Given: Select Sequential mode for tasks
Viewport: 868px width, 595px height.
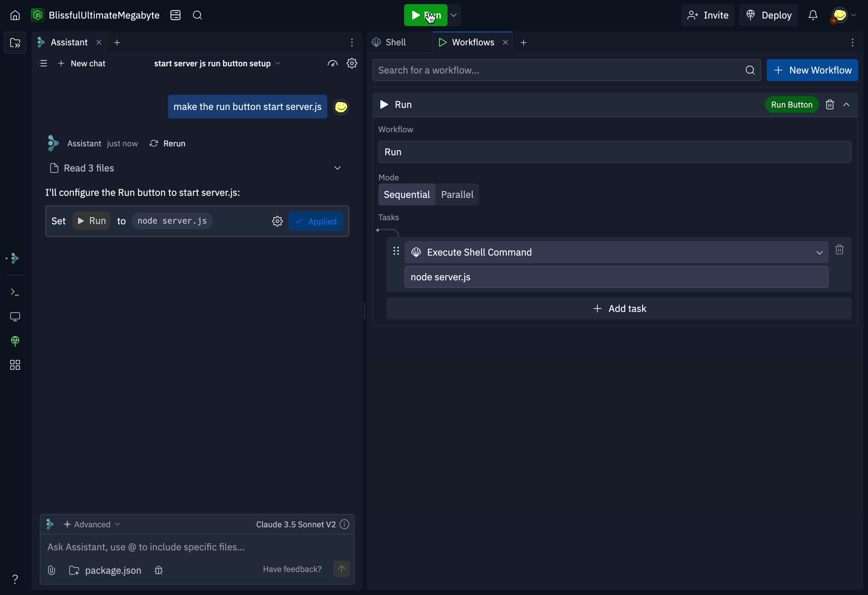Looking at the screenshot, I should [407, 194].
